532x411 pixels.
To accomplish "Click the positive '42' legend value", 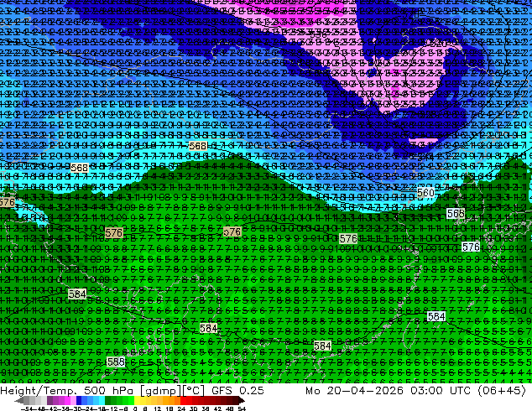I will (x=217, y=408).
